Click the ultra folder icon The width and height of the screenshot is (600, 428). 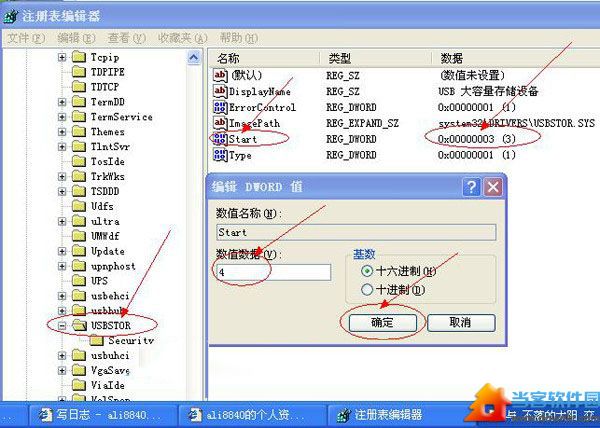point(79,221)
